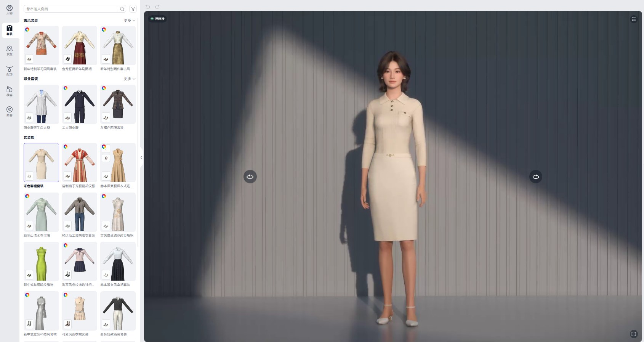Click the boots icon on 可爱风连衣裙套装
644x342 pixels.
tap(67, 324)
